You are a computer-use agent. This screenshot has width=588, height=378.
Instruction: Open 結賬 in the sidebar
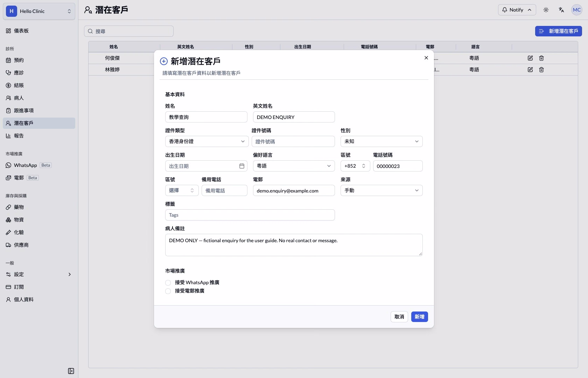pyautogui.click(x=39, y=85)
